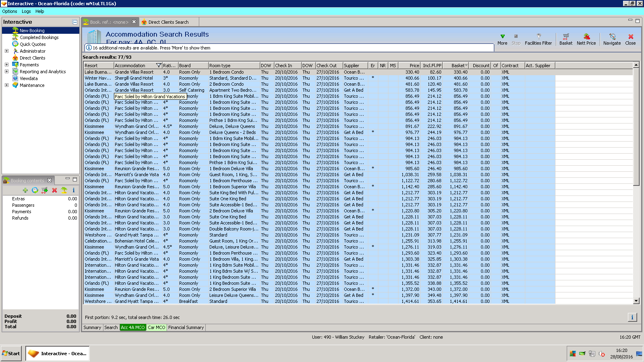Expand the Maintenance tree node
Viewport: 644px width, 362px height.
(6, 85)
